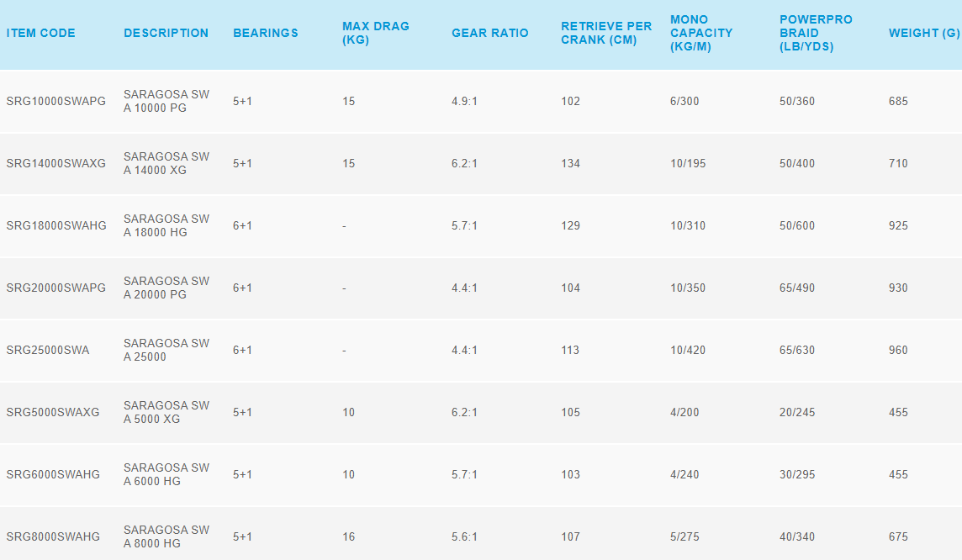Select the GEAR RATIO column header

490,34
